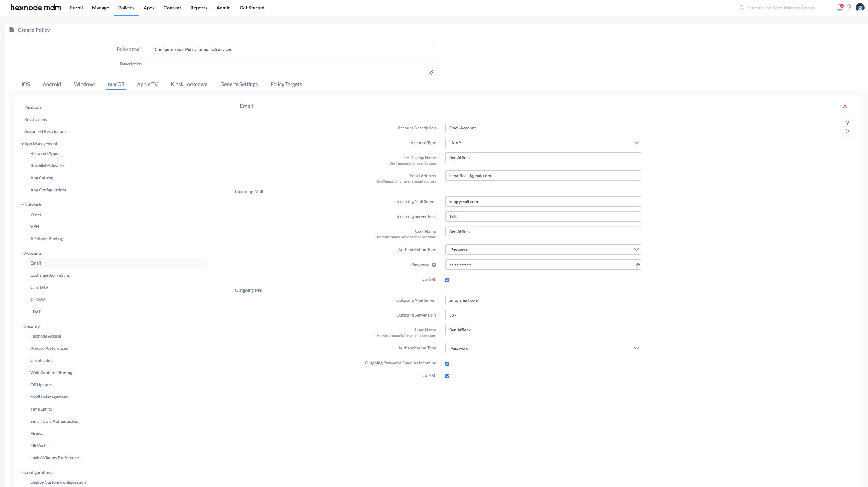
Task: Open Deploy Custom Configuration
Action: (x=58, y=482)
